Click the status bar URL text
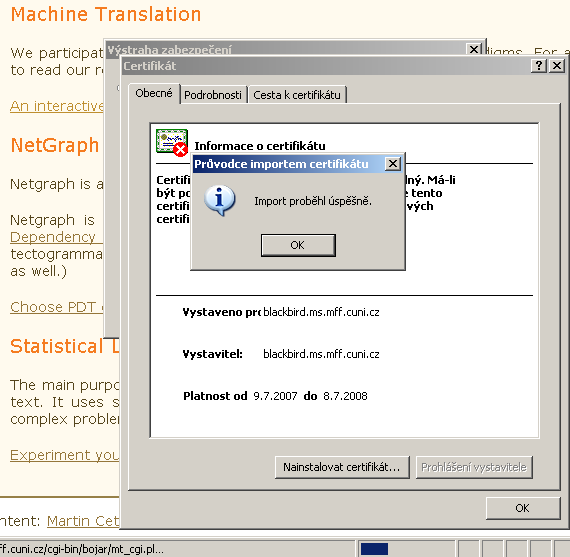The height and width of the screenshot is (557, 570). point(81,549)
